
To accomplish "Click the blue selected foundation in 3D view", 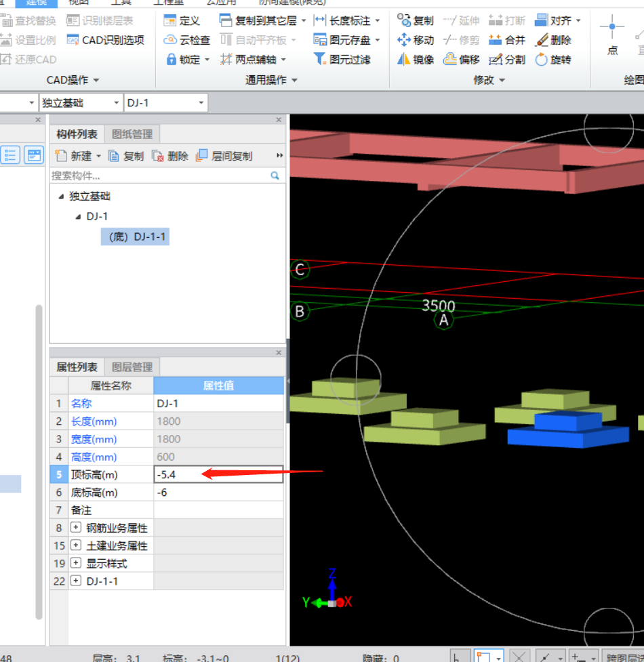I will coord(568,430).
